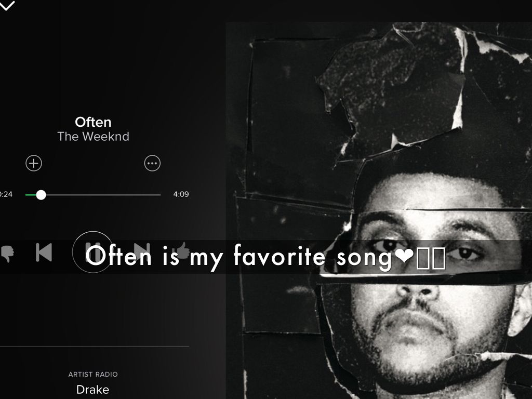Click the playback progress slider knob
The height and width of the screenshot is (399, 532).
click(41, 195)
